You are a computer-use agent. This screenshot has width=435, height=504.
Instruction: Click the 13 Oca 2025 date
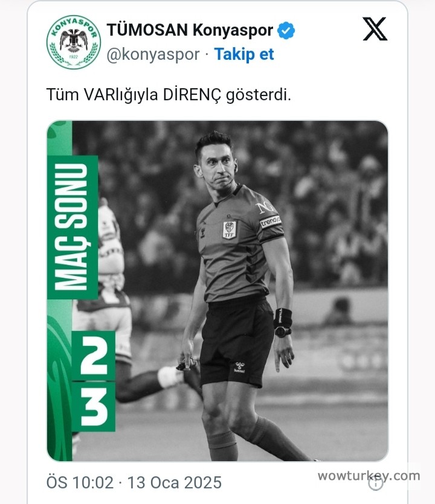click(x=175, y=482)
